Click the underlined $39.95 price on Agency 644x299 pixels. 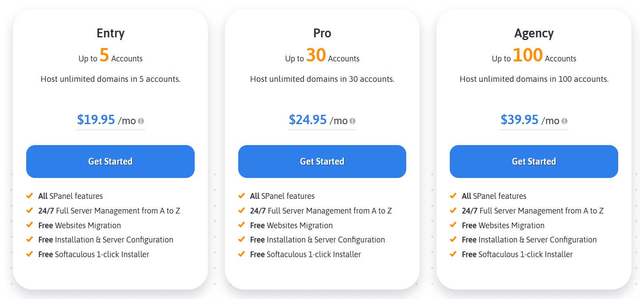pos(519,119)
